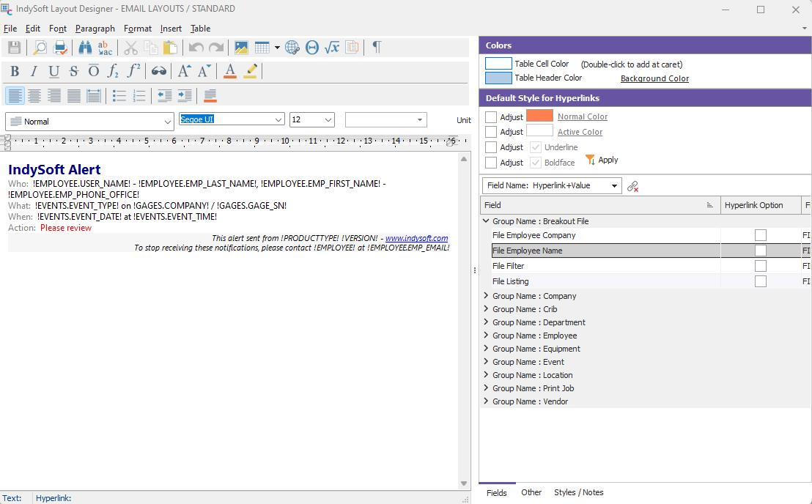Screen dimensions: 812x504
Task: Click the Find binoculars icon
Action: [85, 48]
